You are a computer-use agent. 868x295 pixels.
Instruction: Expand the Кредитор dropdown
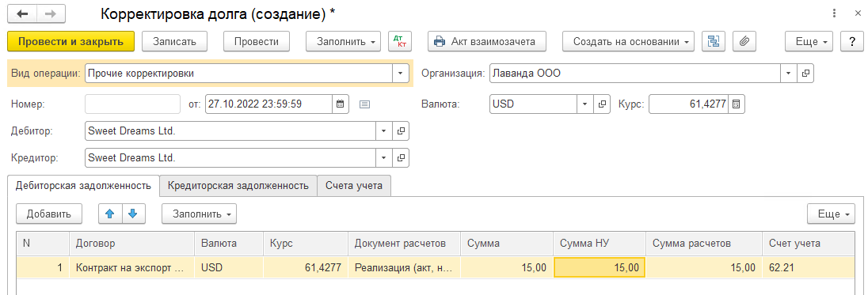click(x=384, y=158)
